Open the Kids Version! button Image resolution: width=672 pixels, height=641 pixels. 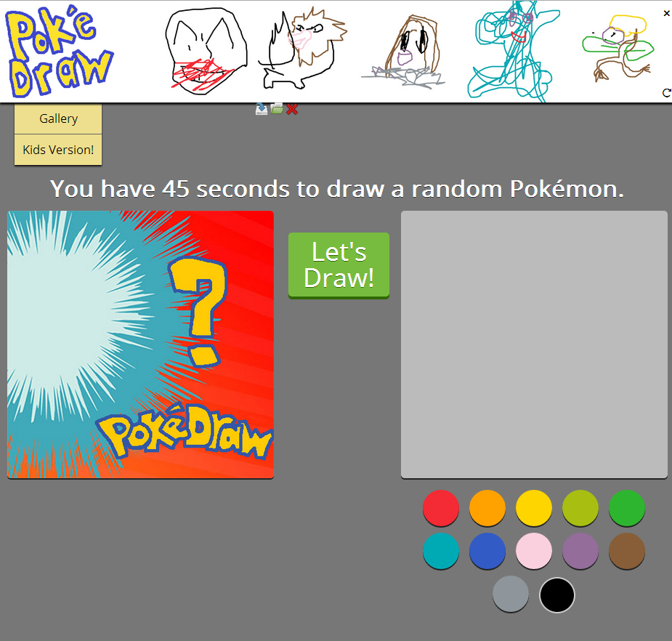[x=58, y=150]
